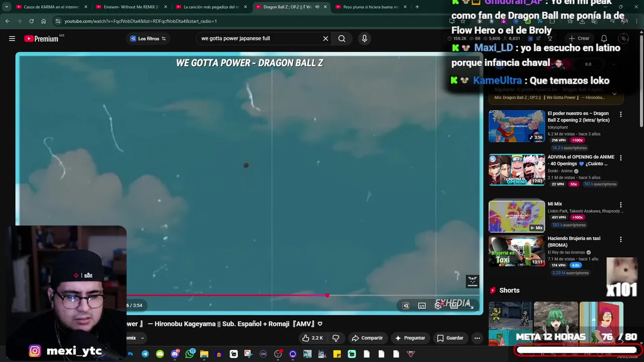Clear the search box with the X
Screen dimensions: 644x362
click(x=326, y=39)
